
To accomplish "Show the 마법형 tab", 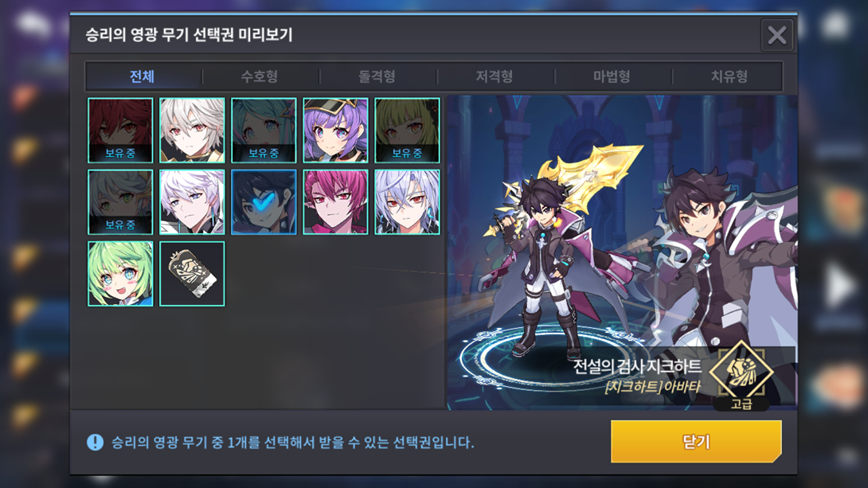I will 612,76.
